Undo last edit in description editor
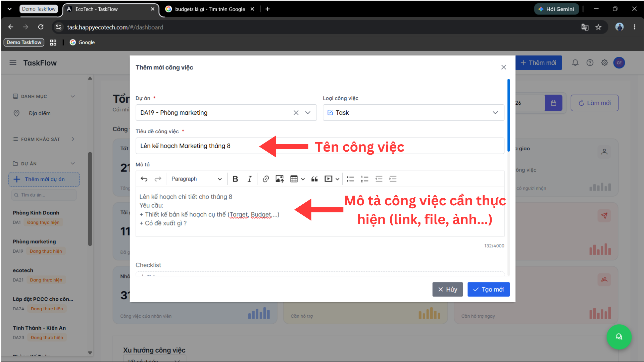 (x=144, y=179)
